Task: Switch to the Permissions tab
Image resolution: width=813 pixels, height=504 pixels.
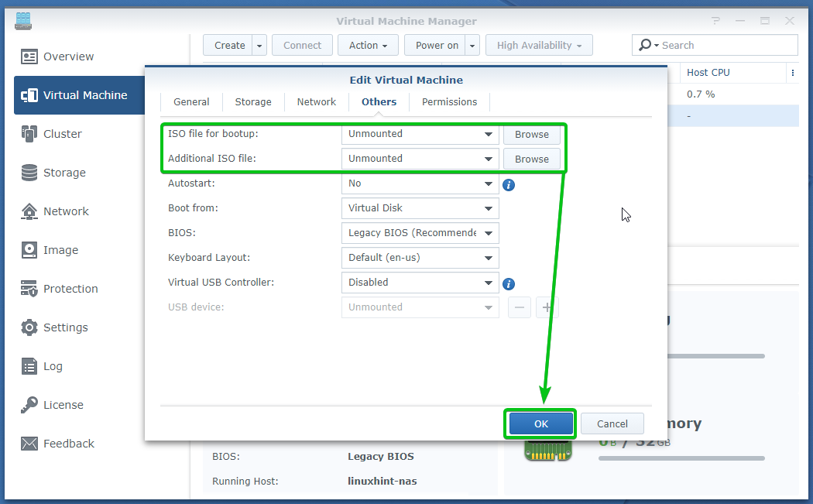Action: coord(449,101)
